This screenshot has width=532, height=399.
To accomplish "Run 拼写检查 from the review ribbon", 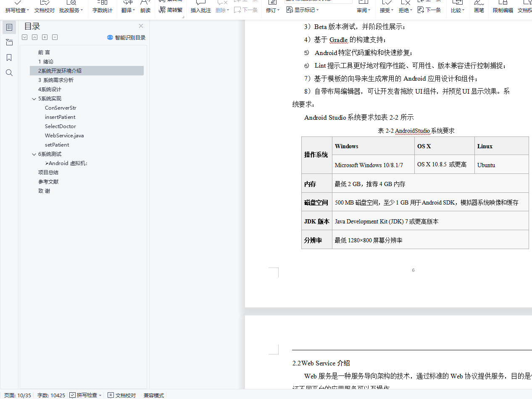I will click(16, 10).
